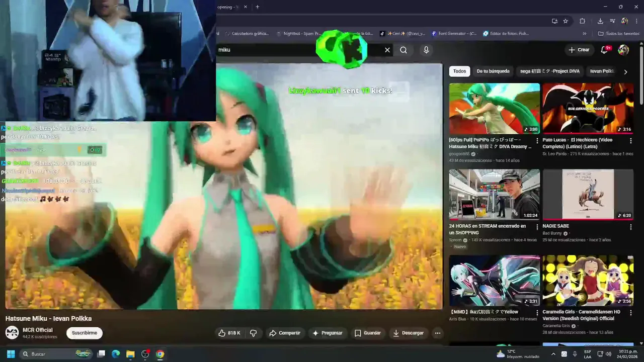Open File Explorer from taskbar

coord(130,354)
